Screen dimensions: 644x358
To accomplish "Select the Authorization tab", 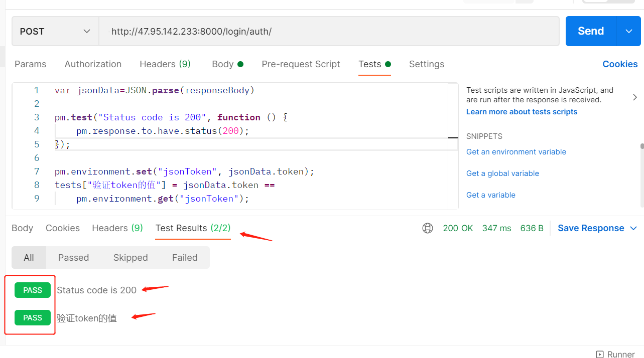I will click(x=93, y=64).
